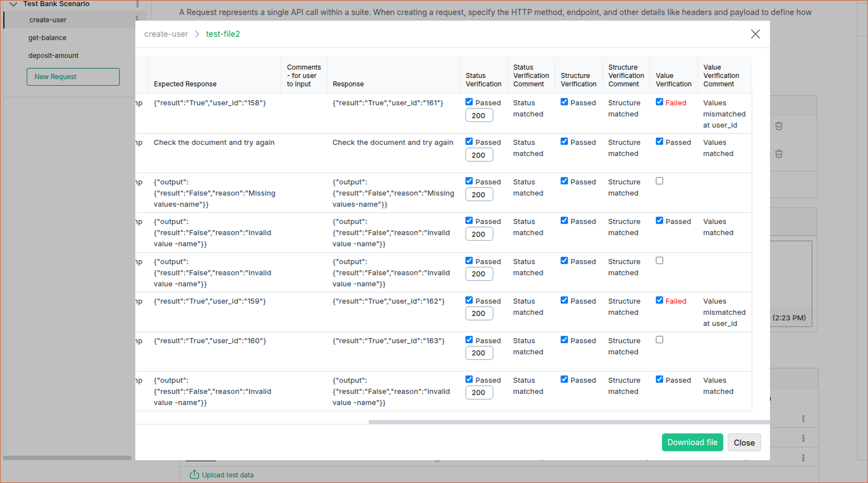Image resolution: width=868 pixels, height=483 pixels.
Task: Open the bottommost three-dot menu at bottom right
Action: point(803,457)
